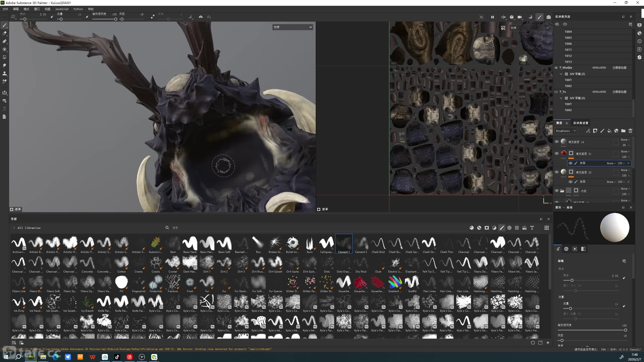Click the 笔刷透明度 slider in properties panel
This screenshot has height=362, width=644.
coord(591,330)
